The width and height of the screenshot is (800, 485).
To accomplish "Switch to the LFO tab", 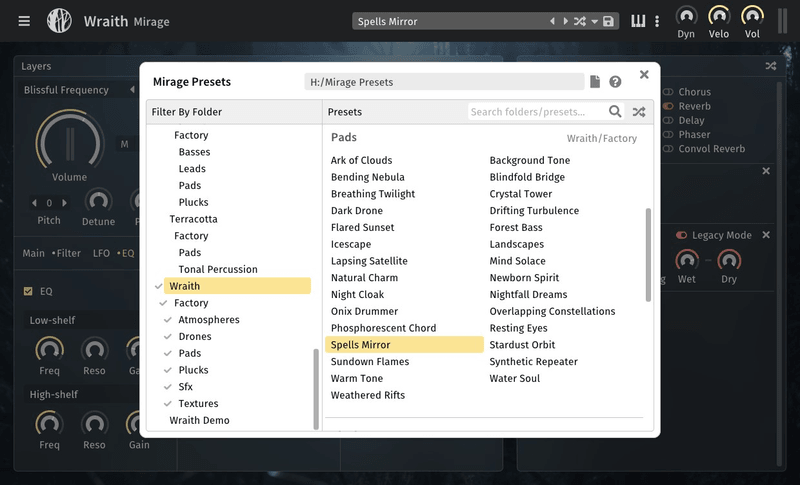I will pos(99,253).
